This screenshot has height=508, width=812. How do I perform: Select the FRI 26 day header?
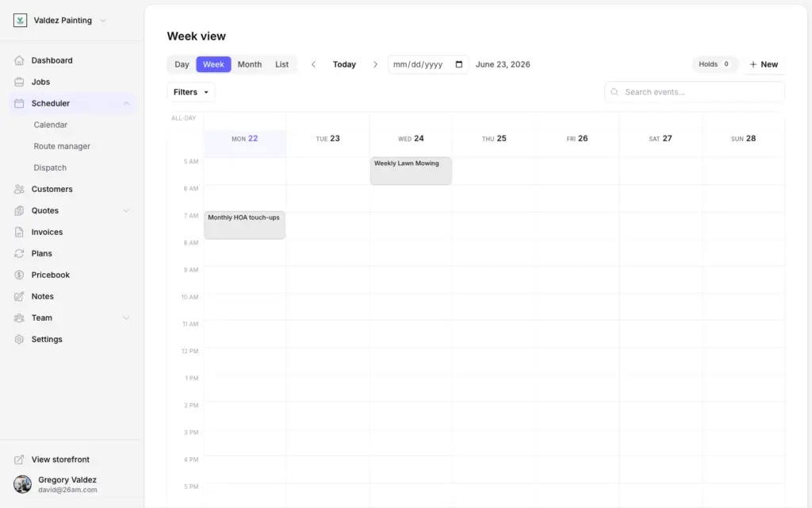tap(577, 138)
